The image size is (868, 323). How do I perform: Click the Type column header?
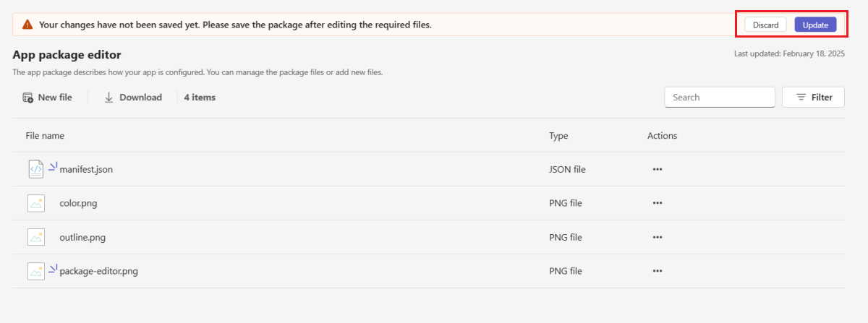(x=558, y=136)
